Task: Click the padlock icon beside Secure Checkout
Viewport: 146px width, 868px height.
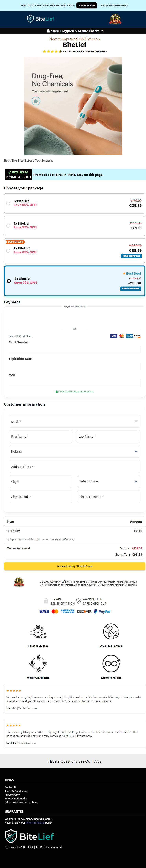Action: click(48, 31)
